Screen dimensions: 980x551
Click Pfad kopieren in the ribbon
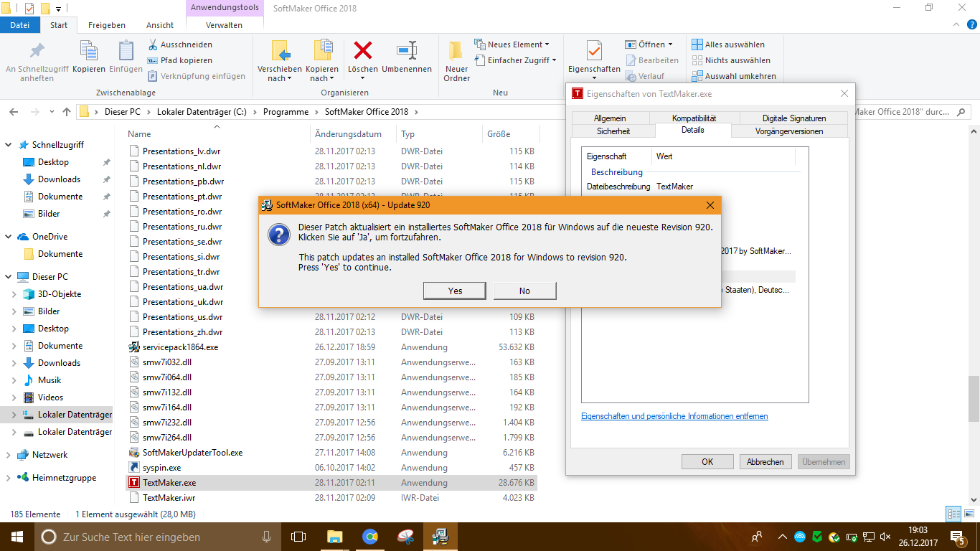[180, 60]
